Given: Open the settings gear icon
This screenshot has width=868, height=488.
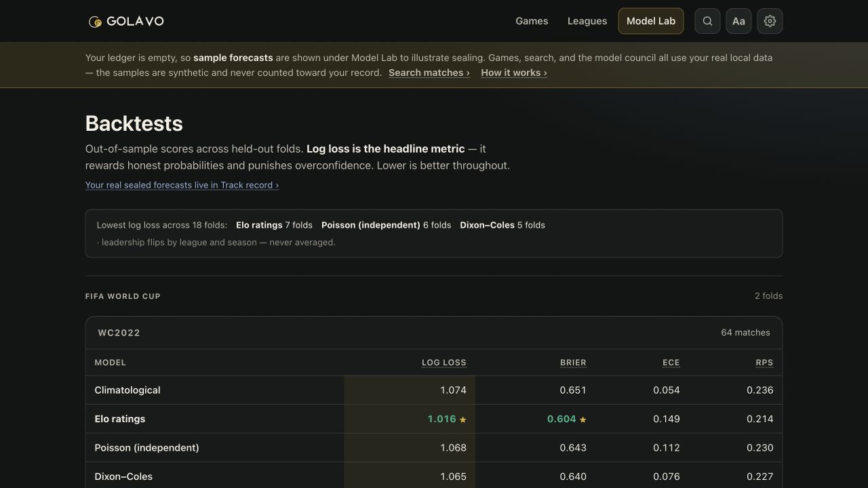Looking at the screenshot, I should (770, 21).
